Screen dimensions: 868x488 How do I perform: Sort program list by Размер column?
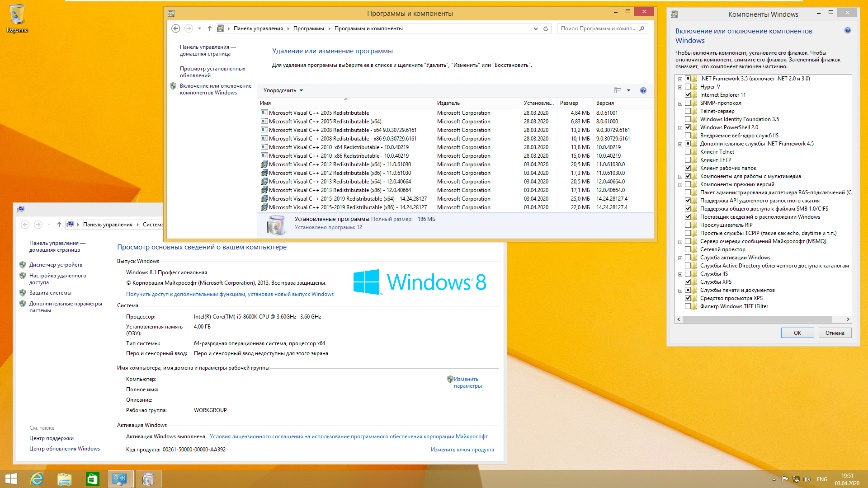[x=575, y=103]
